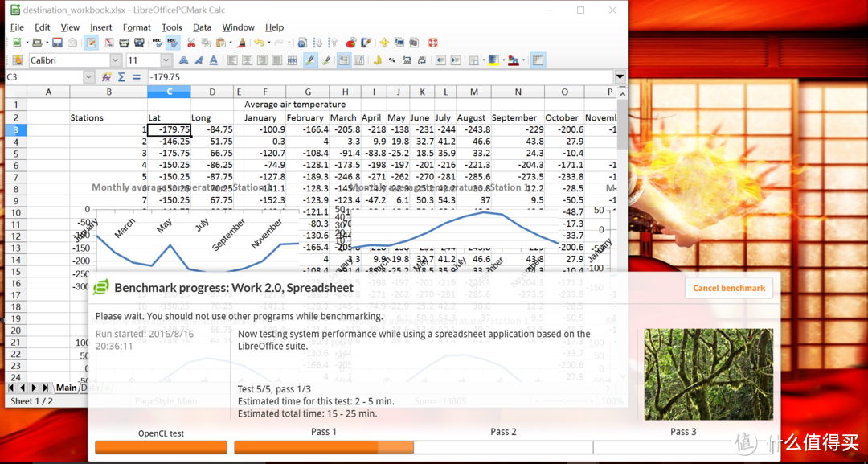Screen dimensions: 868x464
Task: Show the Draw Functions icon
Action: coord(366,43)
